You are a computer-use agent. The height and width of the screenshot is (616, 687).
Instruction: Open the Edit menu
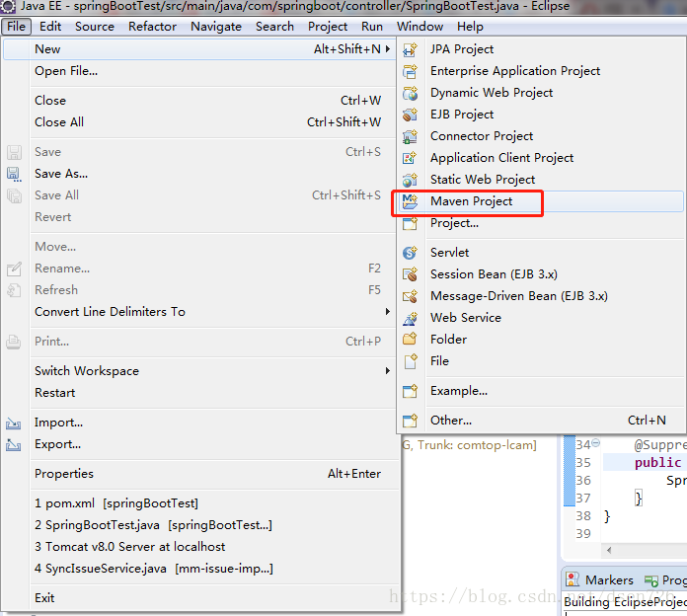(50, 27)
